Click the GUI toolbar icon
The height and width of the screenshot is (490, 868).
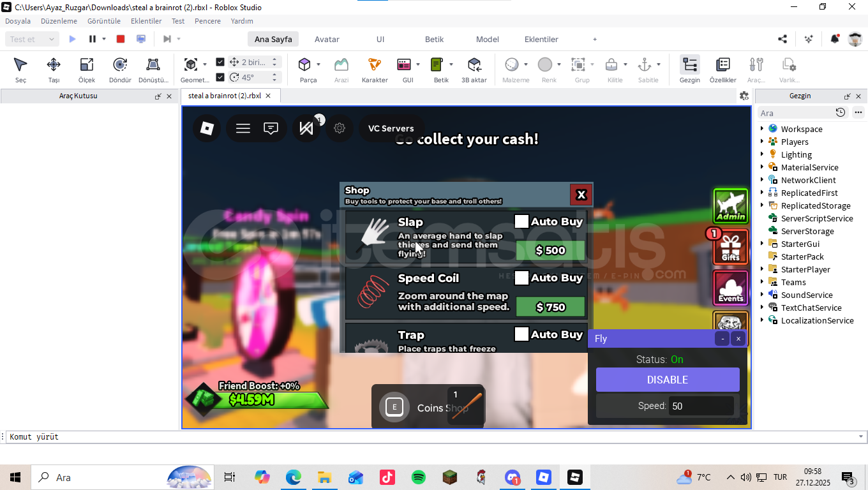[x=404, y=64]
